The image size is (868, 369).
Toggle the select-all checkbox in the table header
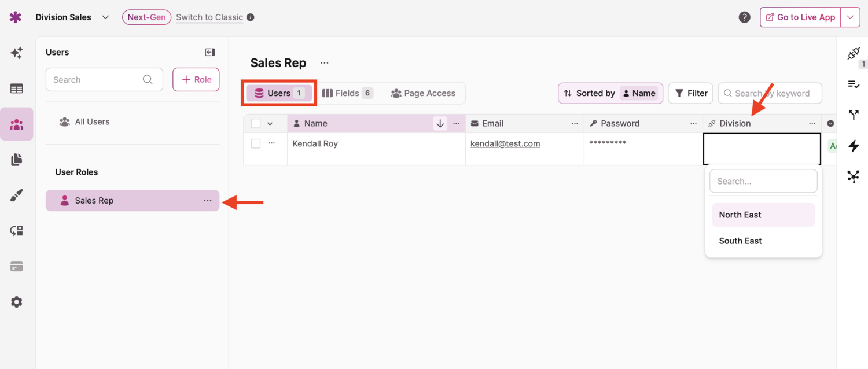point(256,123)
